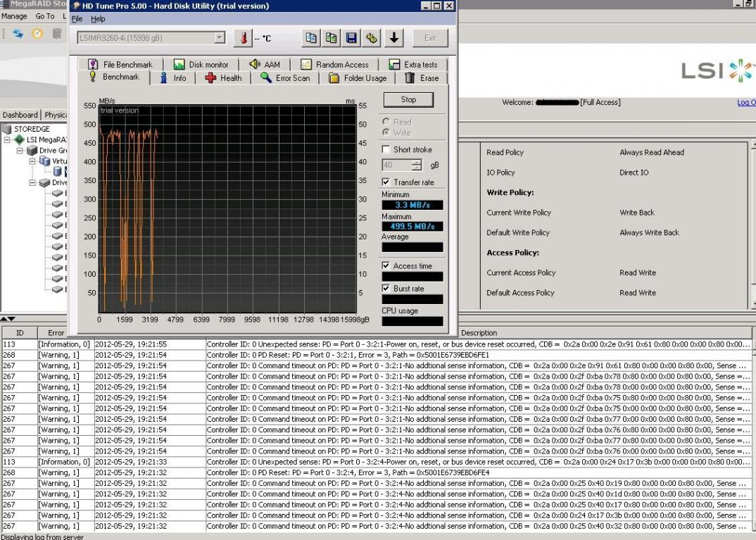Toggle the Burst rate checkbox
Screen dimensions: 756x540
tap(386, 289)
